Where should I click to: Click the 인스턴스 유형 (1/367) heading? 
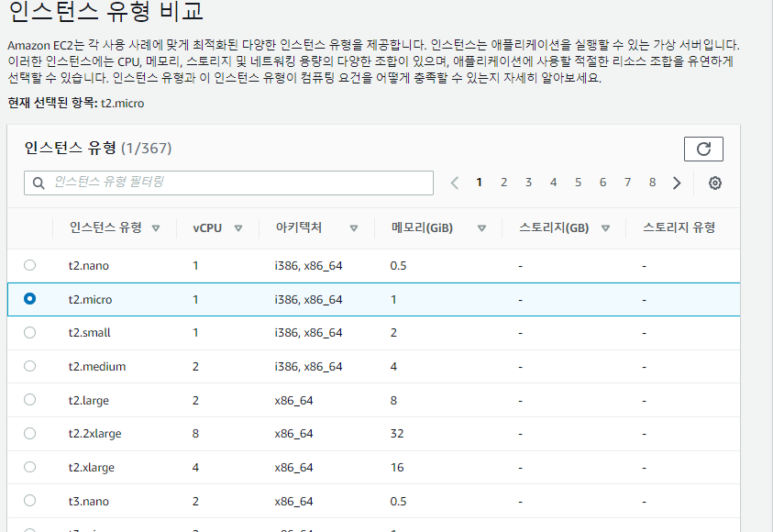tap(98, 148)
